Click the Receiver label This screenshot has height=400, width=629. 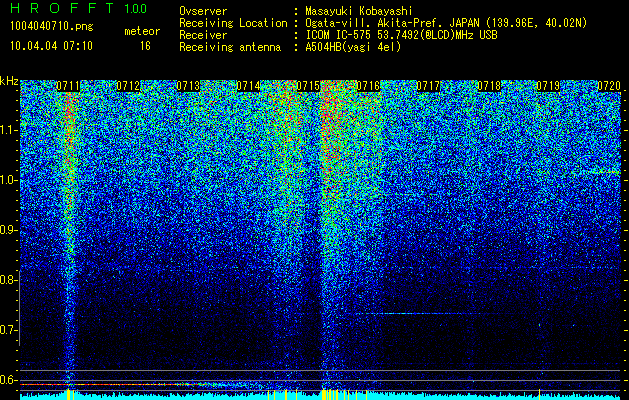203,35
